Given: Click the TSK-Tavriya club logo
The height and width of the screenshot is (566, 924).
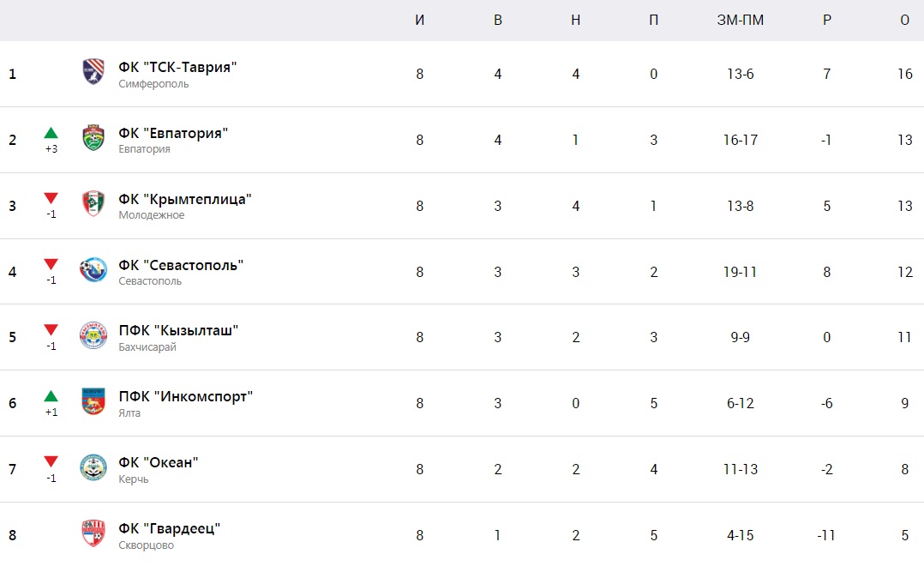Looking at the screenshot, I should [x=93, y=72].
